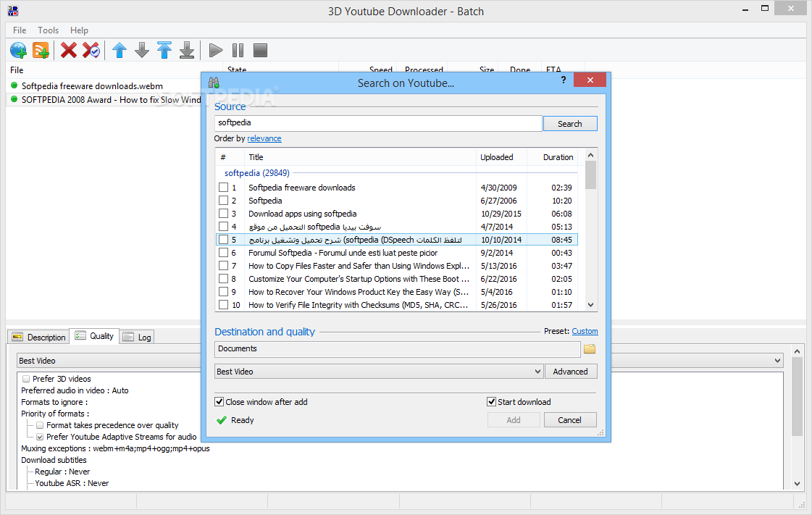The width and height of the screenshot is (812, 515).
Task: Check result 2 Softpedia
Action: pos(223,201)
